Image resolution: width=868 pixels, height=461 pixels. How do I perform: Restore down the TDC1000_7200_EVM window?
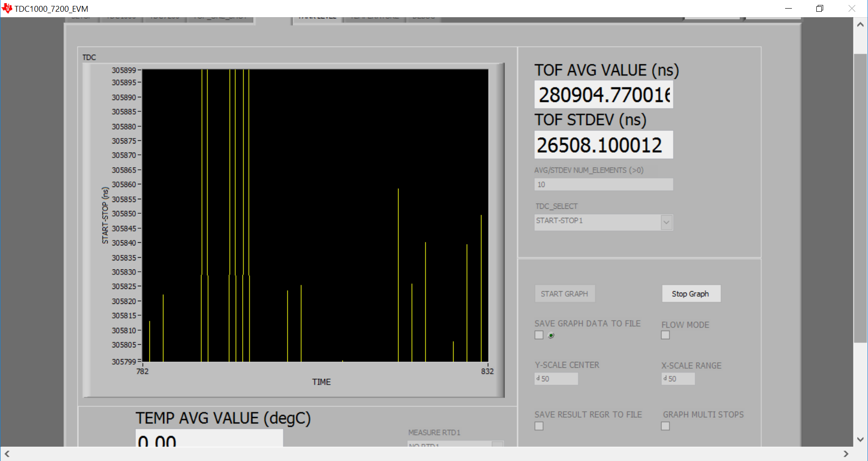pyautogui.click(x=820, y=8)
